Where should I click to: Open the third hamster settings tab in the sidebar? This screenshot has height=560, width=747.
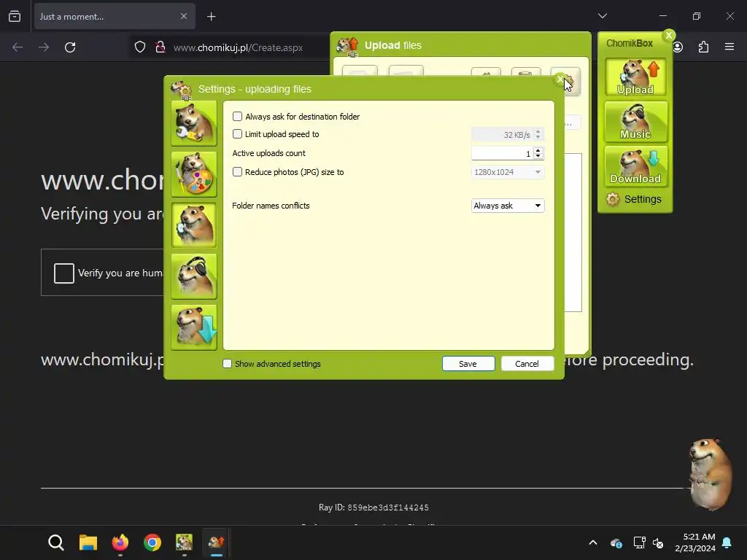[x=194, y=225]
